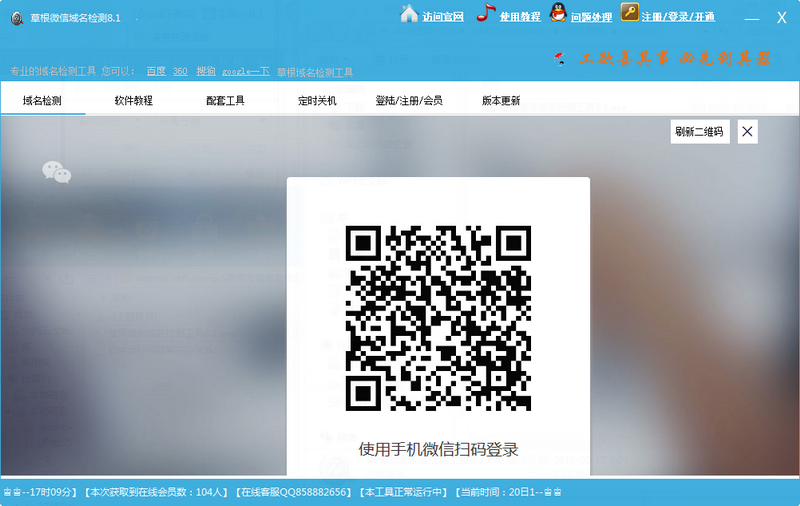Viewport: 800px width, 506px height.
Task: Open 使用教程 link
Action: [x=520, y=17]
